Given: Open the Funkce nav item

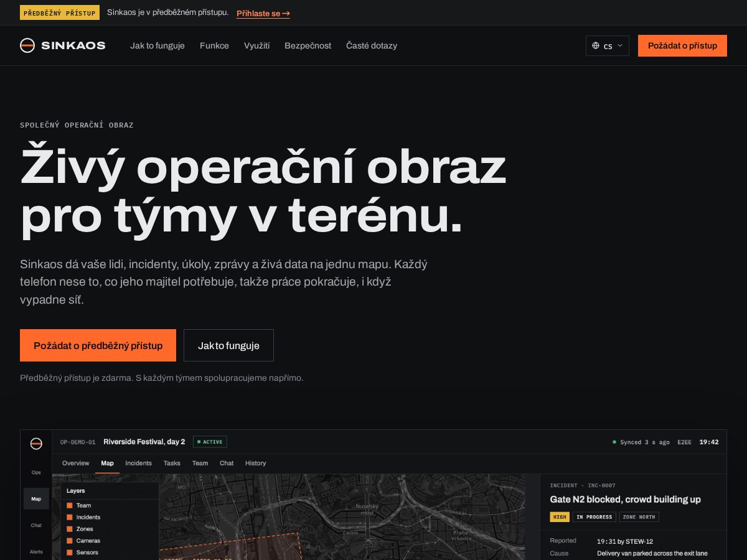Looking at the screenshot, I should tap(214, 46).
